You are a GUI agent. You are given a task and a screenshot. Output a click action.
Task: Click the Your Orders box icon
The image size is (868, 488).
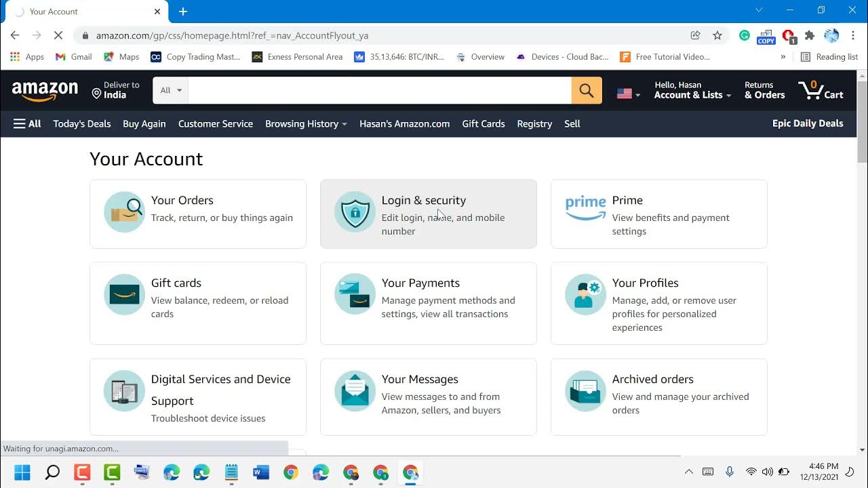[x=124, y=211]
